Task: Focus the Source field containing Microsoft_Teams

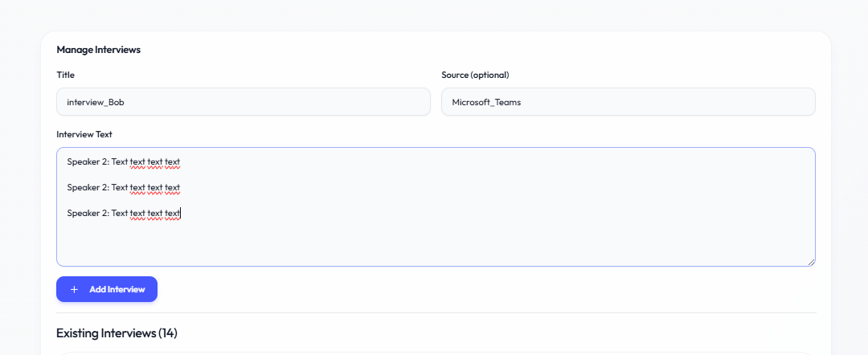Action: coord(628,102)
